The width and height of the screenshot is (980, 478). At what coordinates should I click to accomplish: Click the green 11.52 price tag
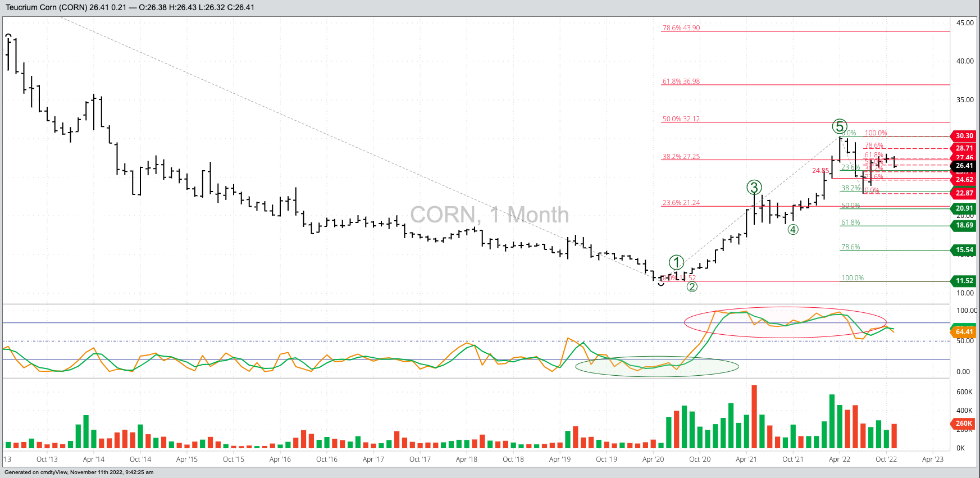click(x=964, y=281)
